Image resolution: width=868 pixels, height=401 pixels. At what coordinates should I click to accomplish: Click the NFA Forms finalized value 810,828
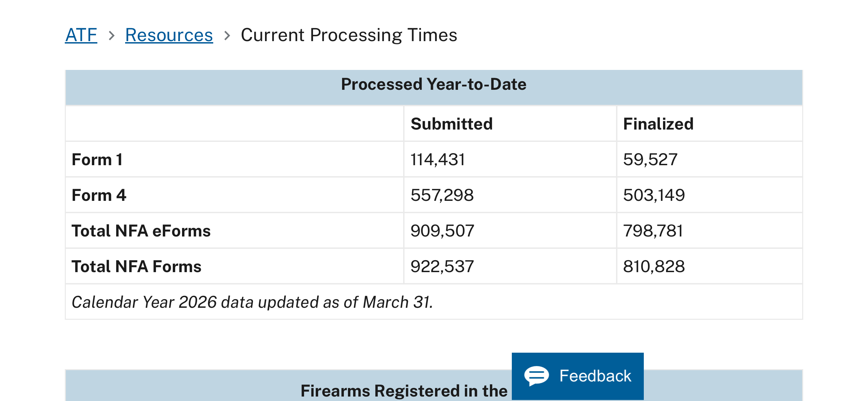point(654,266)
